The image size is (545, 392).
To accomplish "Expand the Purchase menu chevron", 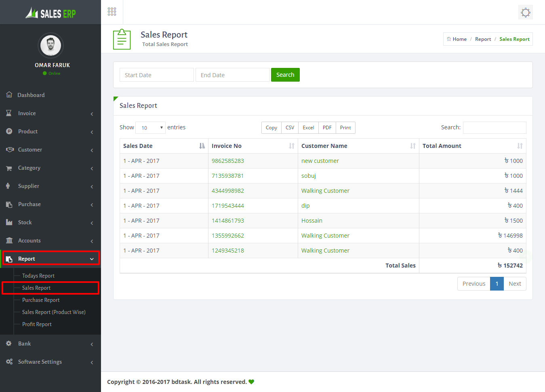I will click(x=92, y=204).
